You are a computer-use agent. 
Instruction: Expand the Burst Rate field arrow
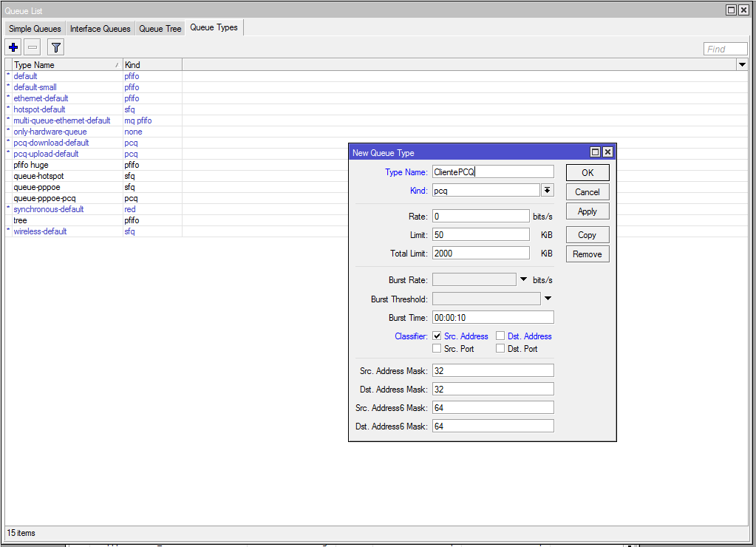[524, 279]
